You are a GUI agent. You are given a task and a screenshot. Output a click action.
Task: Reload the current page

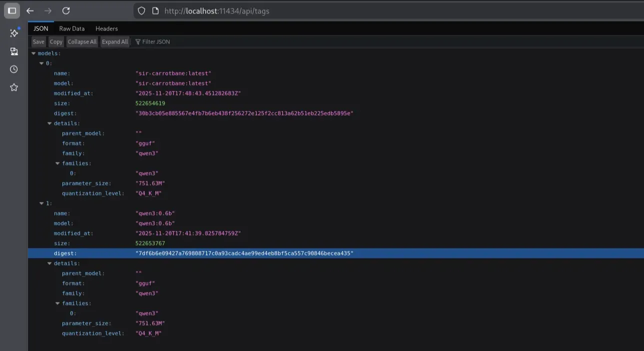click(66, 10)
